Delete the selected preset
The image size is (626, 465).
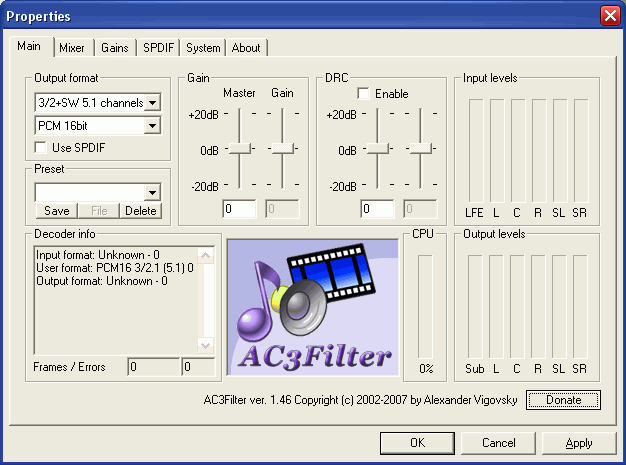click(141, 211)
